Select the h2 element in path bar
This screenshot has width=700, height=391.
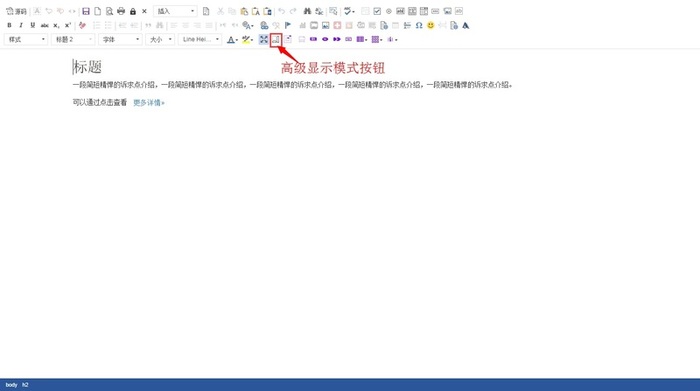click(x=25, y=385)
